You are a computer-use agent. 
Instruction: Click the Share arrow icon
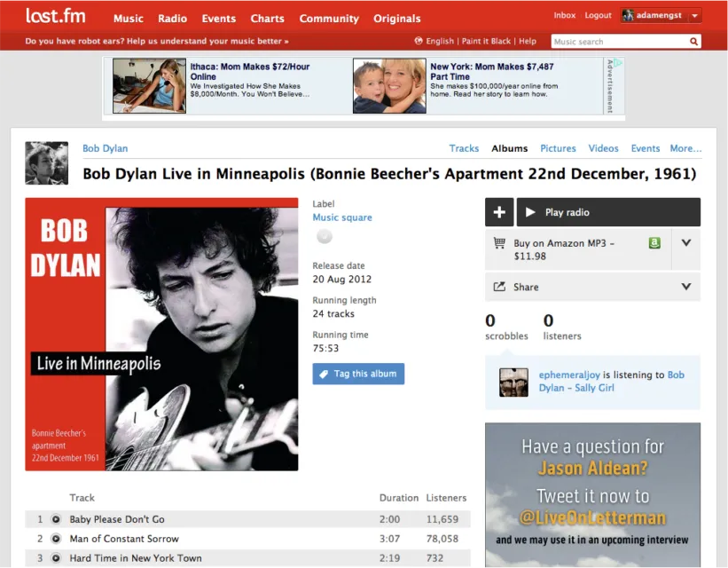coord(499,287)
